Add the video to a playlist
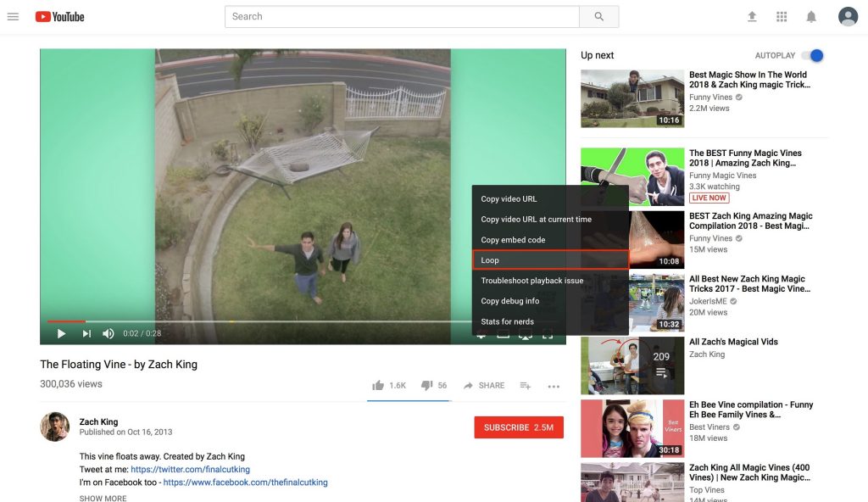 526,386
